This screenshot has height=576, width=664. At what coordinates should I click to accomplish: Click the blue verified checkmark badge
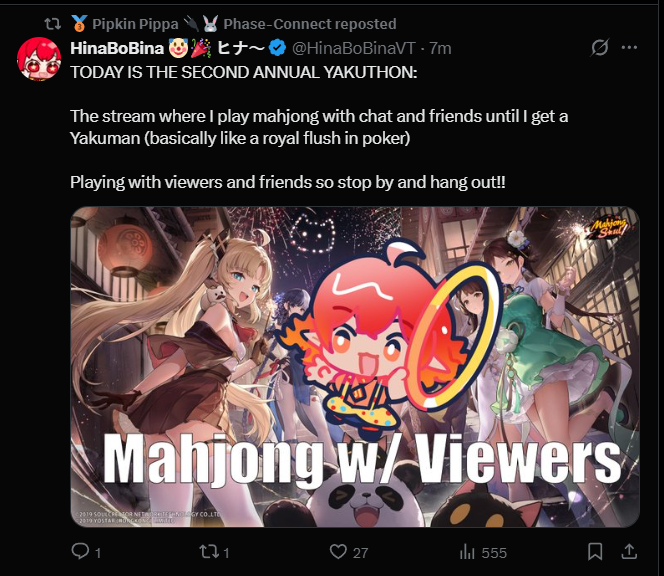click(x=278, y=48)
